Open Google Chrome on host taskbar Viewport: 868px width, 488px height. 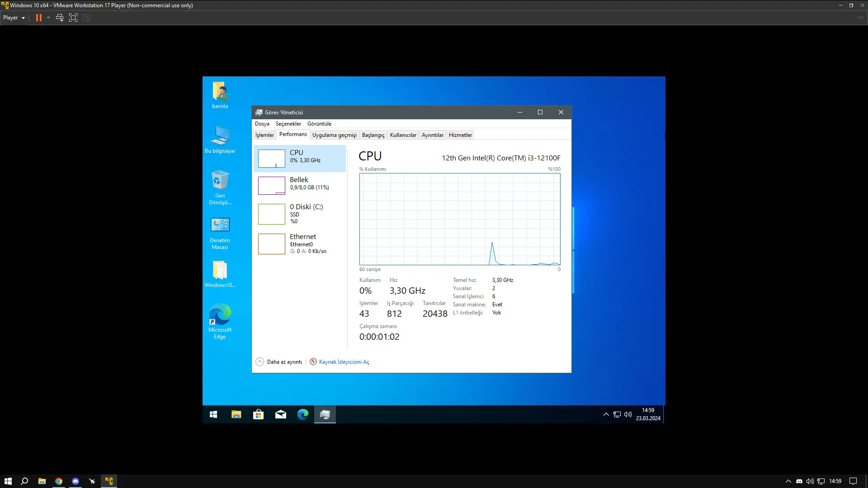(59, 481)
